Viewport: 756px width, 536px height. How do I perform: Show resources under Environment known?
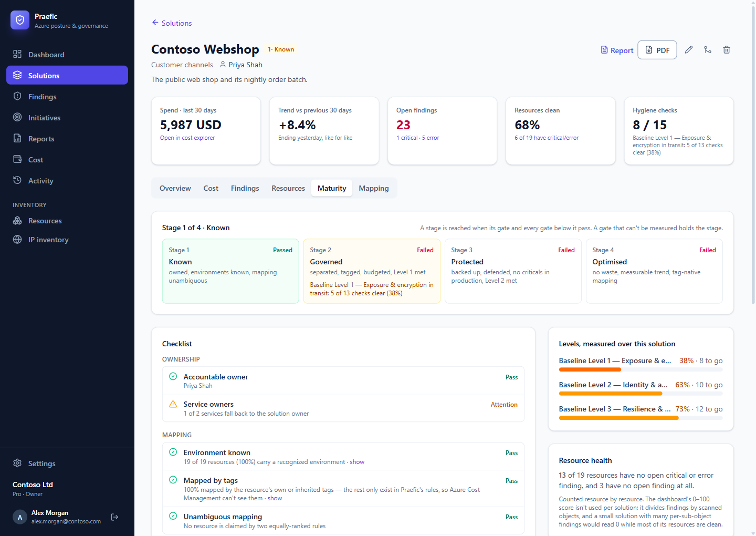click(357, 462)
